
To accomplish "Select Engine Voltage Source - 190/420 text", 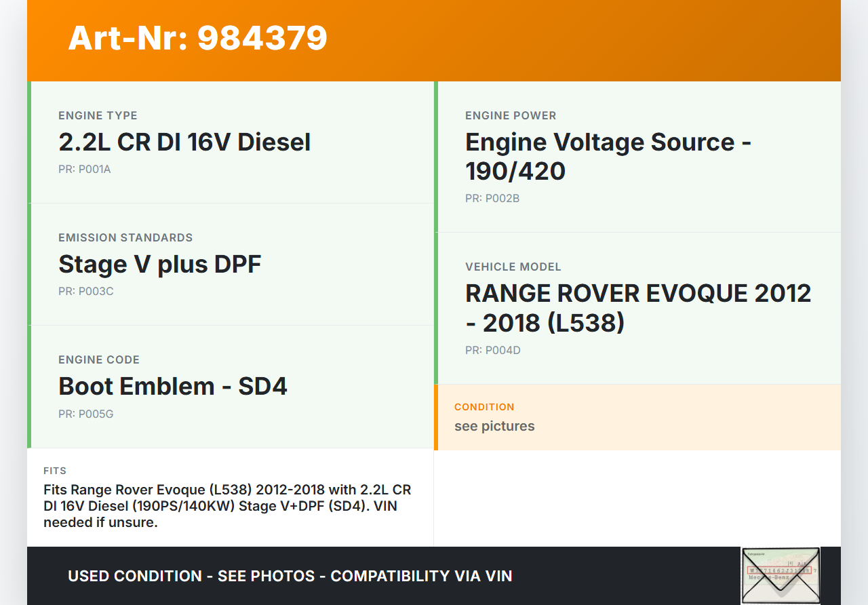I will click(608, 157).
